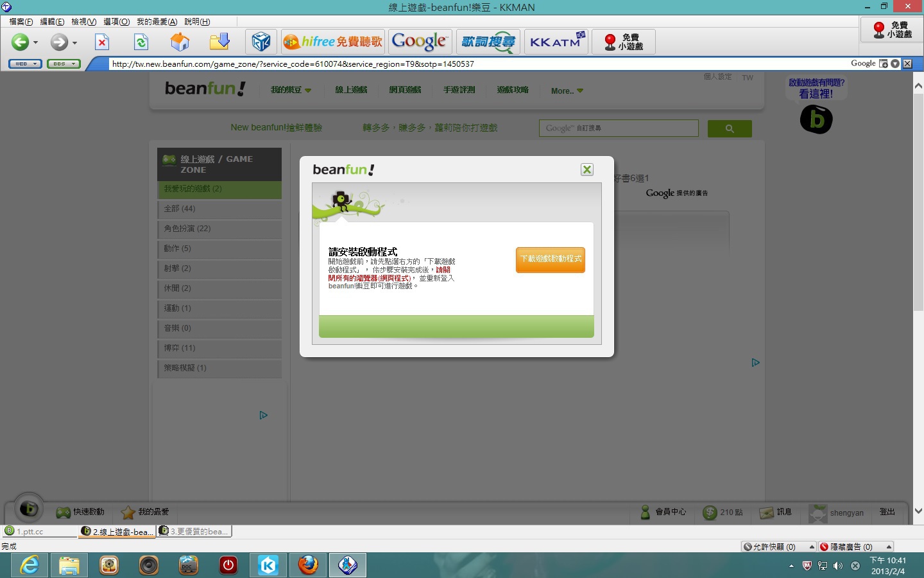Go forward with the gray arrow button
This screenshot has height=578, width=924.
pos(59,42)
